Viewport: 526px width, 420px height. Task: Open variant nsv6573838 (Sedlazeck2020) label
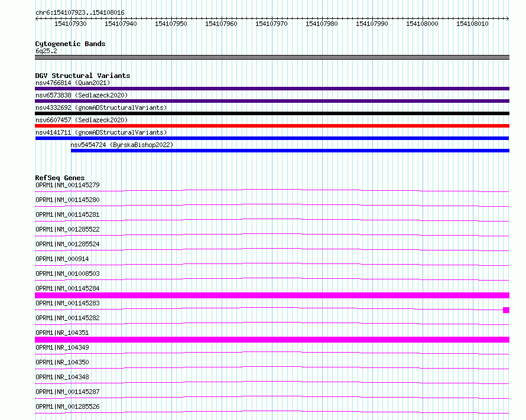82,95
